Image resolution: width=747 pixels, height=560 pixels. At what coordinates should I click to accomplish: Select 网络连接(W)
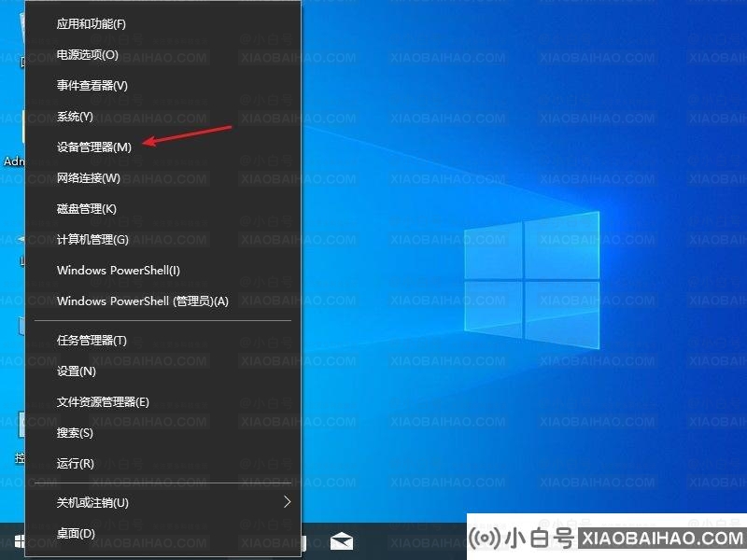click(x=162, y=178)
